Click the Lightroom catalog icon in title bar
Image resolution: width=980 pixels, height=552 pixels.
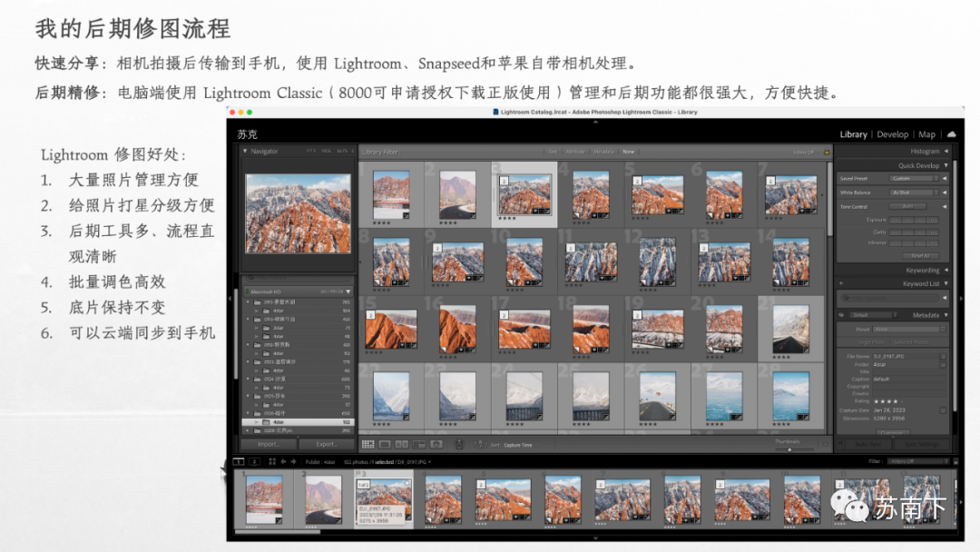point(495,112)
